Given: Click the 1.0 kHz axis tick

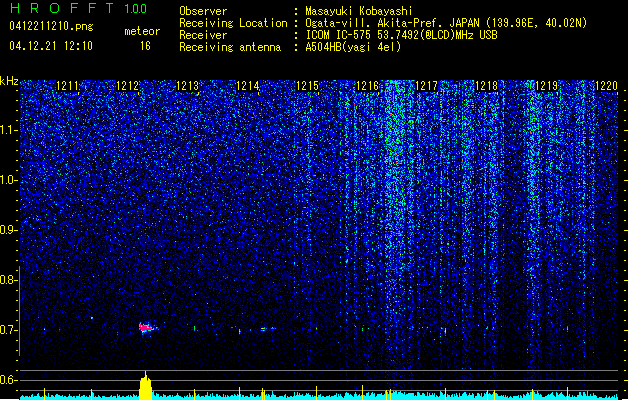Looking at the screenshot, I should click(9, 180).
